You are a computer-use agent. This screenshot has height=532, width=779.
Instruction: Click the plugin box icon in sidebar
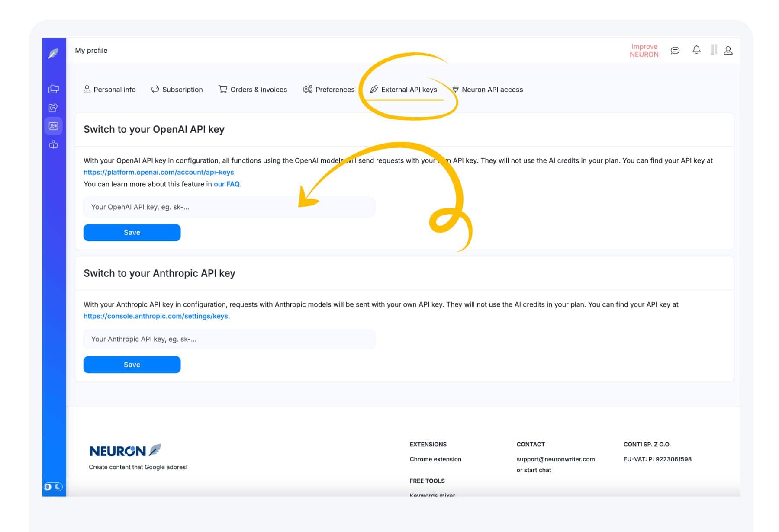click(54, 144)
